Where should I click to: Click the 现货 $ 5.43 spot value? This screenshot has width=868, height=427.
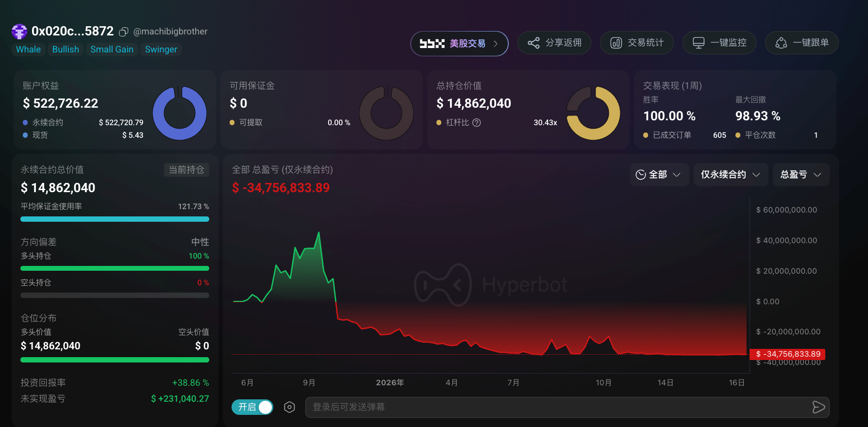pyautogui.click(x=133, y=135)
